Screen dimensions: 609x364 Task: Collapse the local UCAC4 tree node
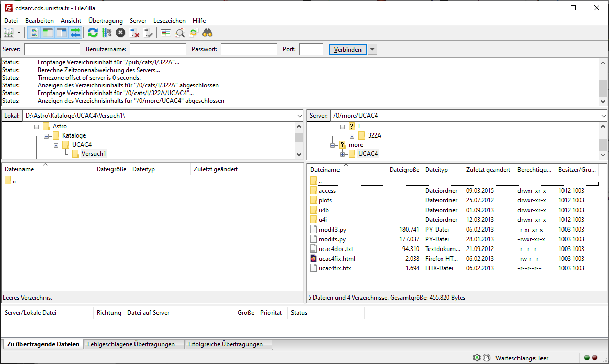coord(56,145)
